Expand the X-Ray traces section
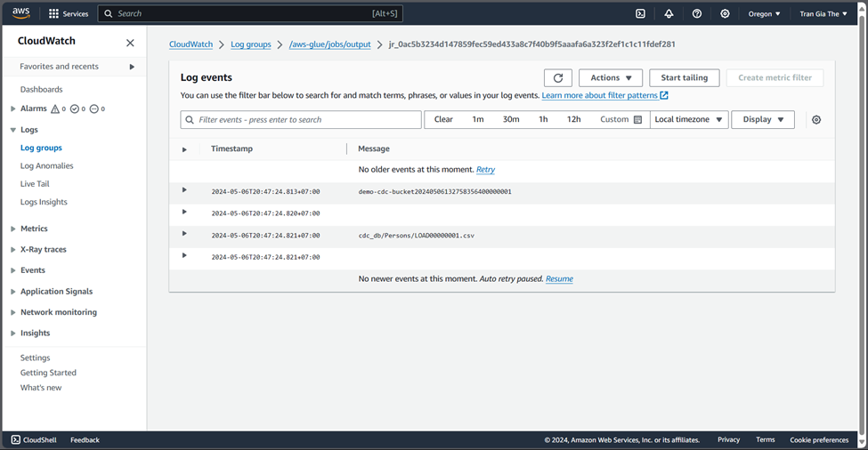 point(12,249)
